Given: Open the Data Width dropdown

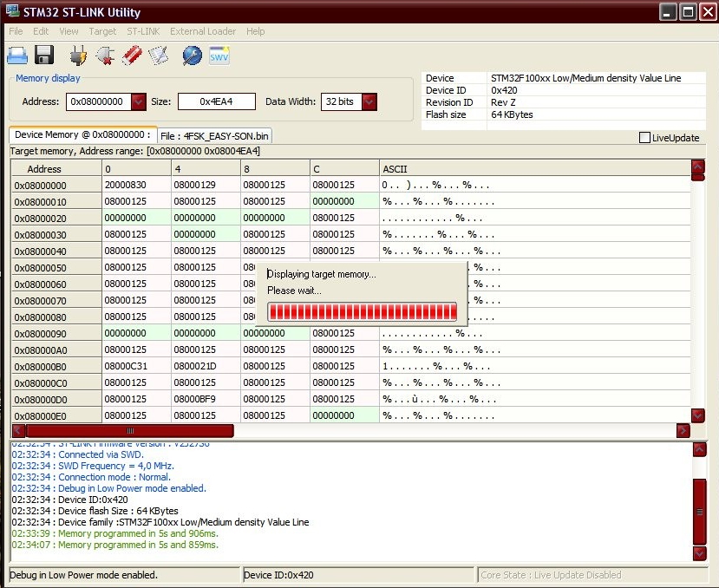Looking at the screenshot, I should pos(369,102).
